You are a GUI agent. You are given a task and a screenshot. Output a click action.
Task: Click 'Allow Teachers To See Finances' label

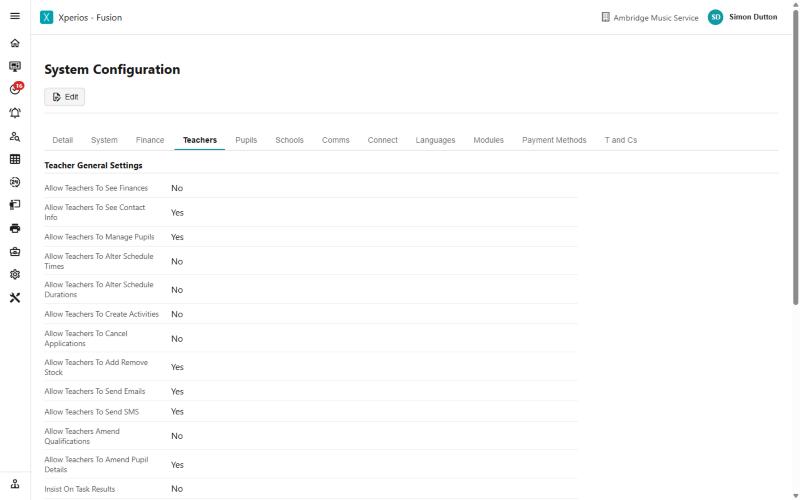(x=96, y=188)
